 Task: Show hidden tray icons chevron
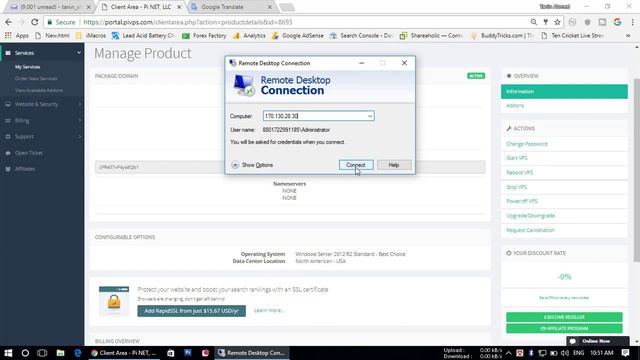[x=509, y=353]
